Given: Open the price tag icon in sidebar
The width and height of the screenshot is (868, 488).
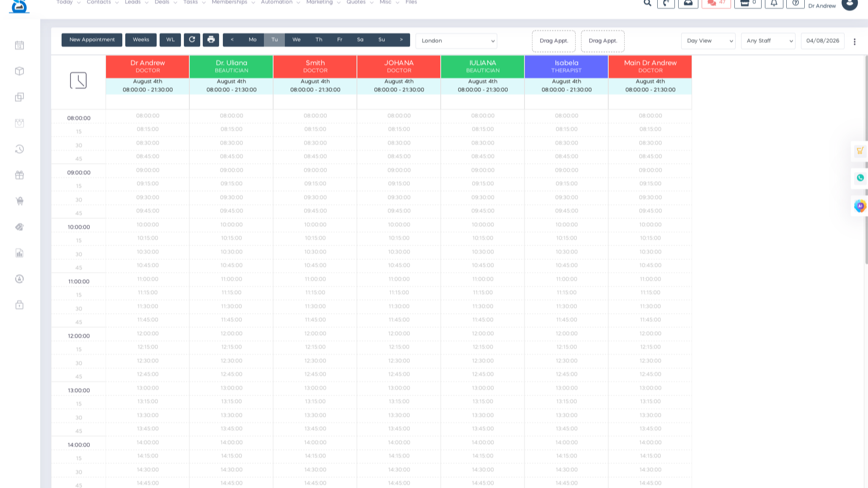Looking at the screenshot, I should 19,227.
